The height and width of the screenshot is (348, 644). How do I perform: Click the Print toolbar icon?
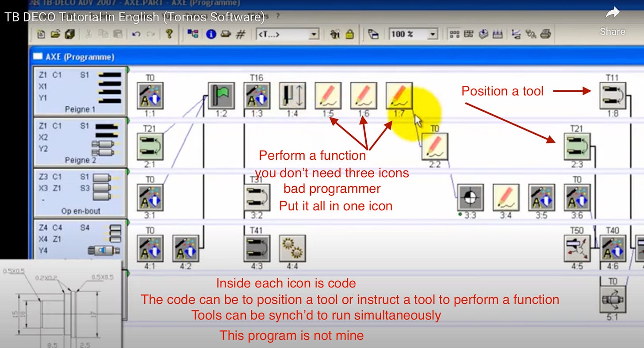(546, 34)
